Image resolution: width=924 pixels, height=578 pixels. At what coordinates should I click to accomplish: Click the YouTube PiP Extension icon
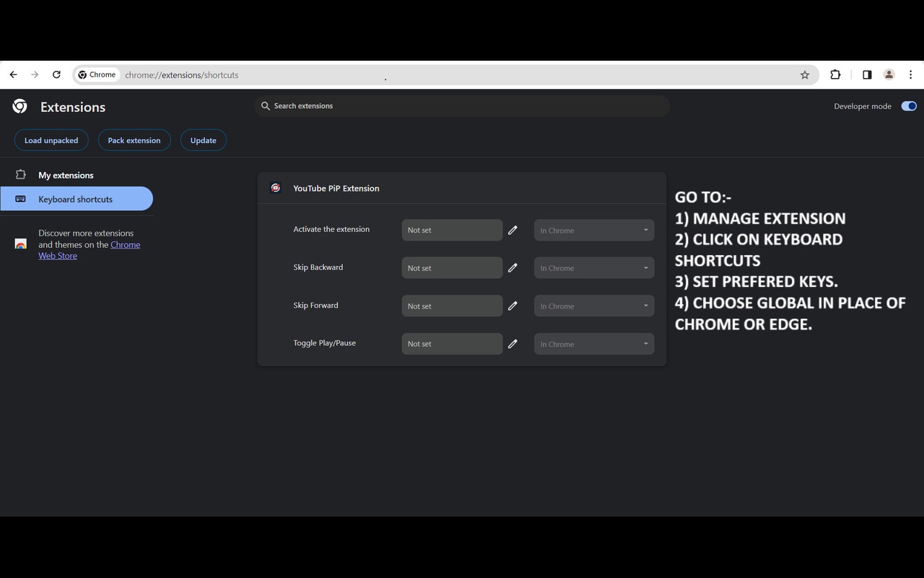coord(275,188)
